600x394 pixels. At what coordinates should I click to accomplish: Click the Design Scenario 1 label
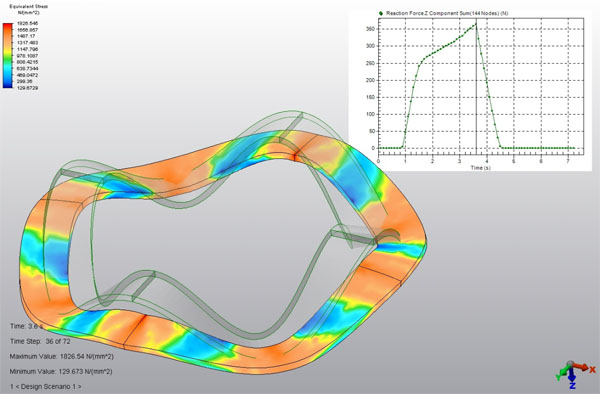pos(46,386)
